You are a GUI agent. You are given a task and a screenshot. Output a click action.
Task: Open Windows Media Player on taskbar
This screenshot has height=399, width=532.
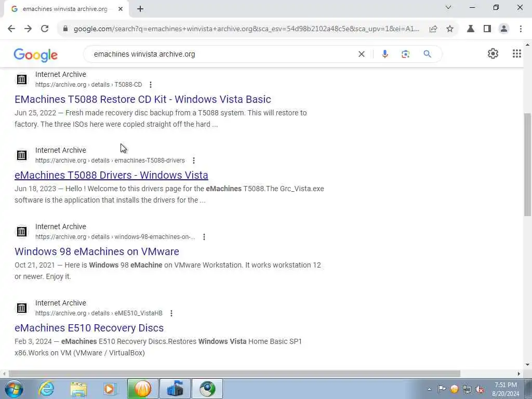(110, 389)
